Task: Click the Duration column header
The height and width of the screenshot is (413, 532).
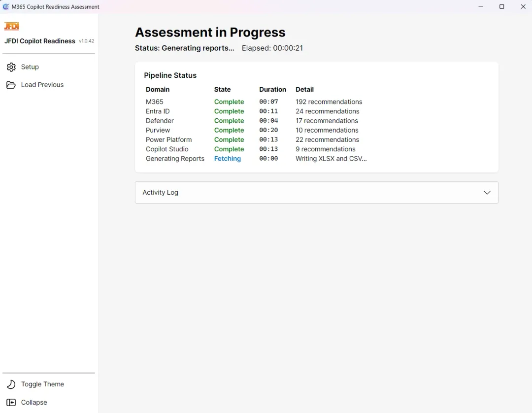Action: click(272, 90)
